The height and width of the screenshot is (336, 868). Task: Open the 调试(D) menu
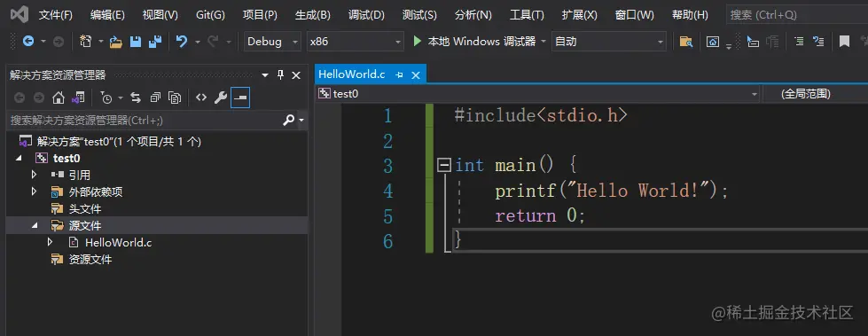click(366, 15)
